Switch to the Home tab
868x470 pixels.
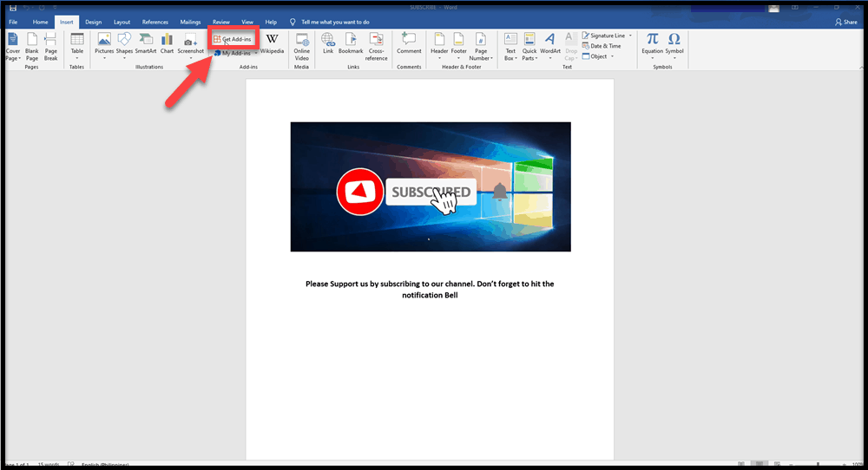pyautogui.click(x=41, y=23)
